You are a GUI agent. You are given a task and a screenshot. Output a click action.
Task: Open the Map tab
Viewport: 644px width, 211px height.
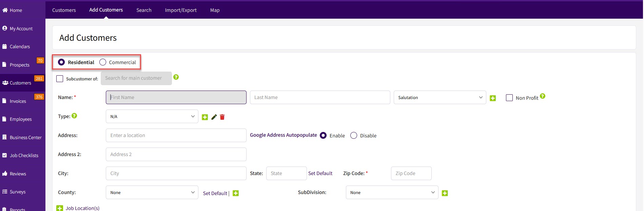(215, 10)
